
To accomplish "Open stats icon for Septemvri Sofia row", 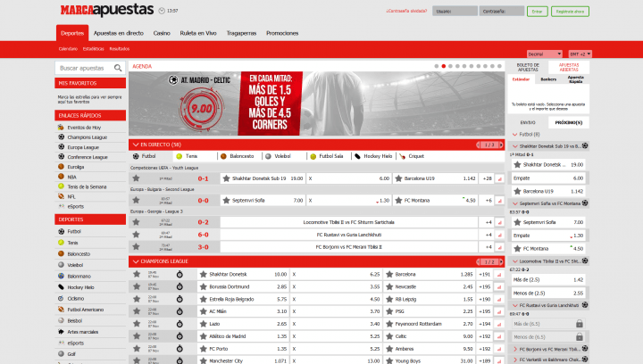I will 499,201.
